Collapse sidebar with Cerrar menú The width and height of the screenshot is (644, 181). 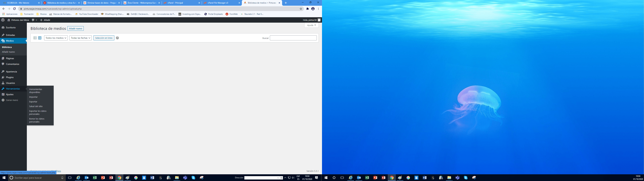click(13, 100)
